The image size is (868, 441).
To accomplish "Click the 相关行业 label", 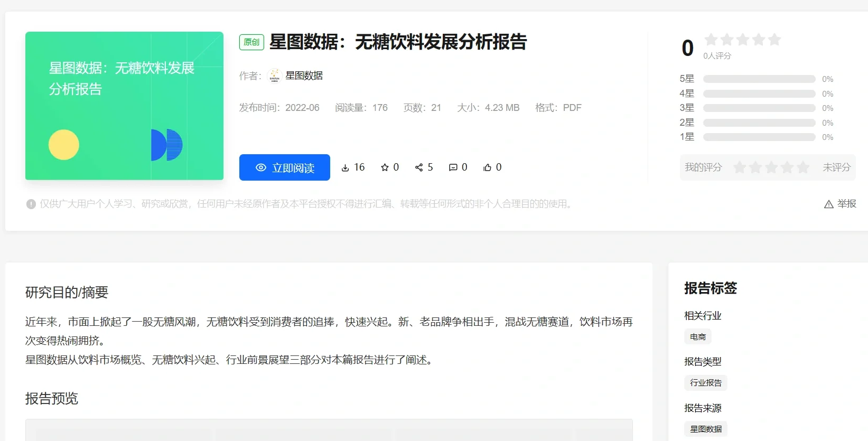I will (x=703, y=316).
